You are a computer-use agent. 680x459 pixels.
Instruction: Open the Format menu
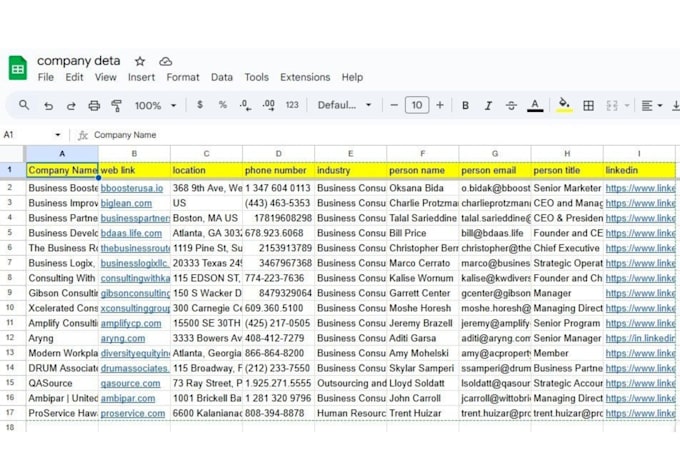coord(183,77)
